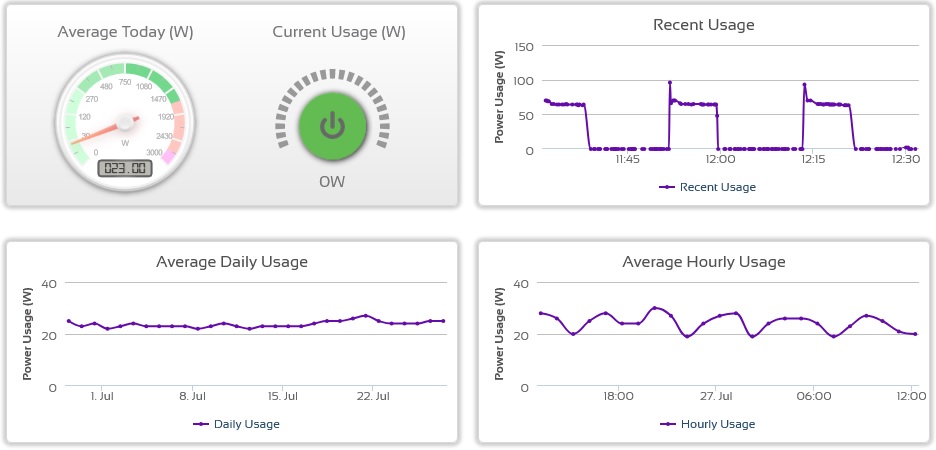Viewport: 936px width, 450px height.
Task: Select the 22. Jul date axis label
Action: pos(372,396)
